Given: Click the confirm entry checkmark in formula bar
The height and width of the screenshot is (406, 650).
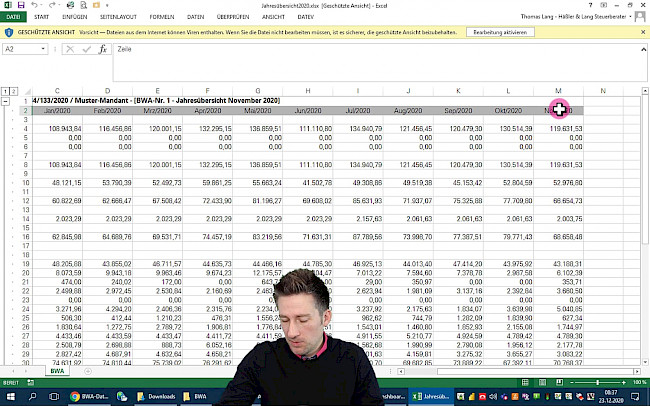Looking at the screenshot, I should tap(88, 49).
